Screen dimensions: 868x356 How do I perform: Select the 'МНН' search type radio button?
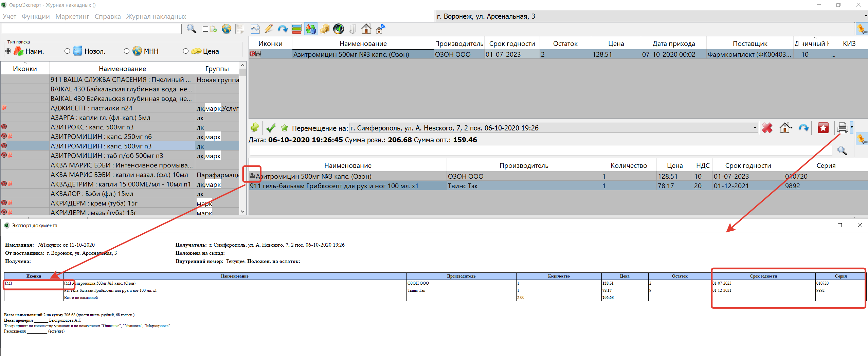pos(127,51)
